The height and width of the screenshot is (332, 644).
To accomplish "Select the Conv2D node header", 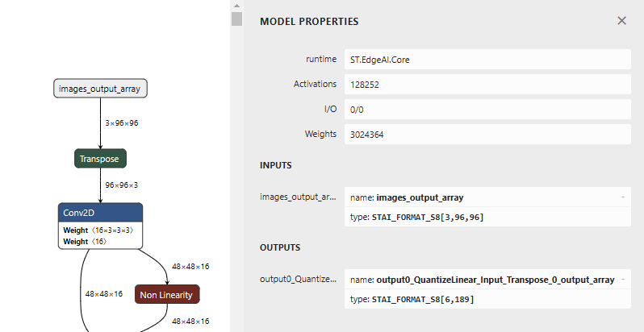I will click(101, 213).
